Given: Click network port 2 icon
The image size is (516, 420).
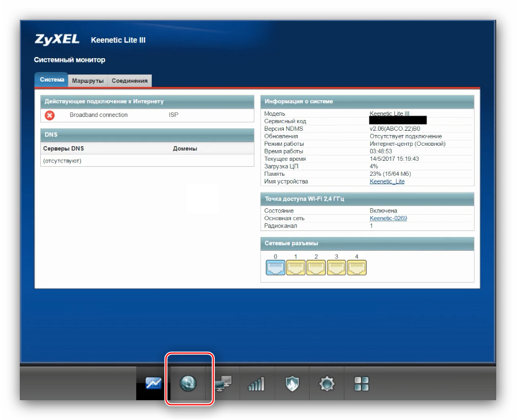Looking at the screenshot, I should pyautogui.click(x=316, y=267).
